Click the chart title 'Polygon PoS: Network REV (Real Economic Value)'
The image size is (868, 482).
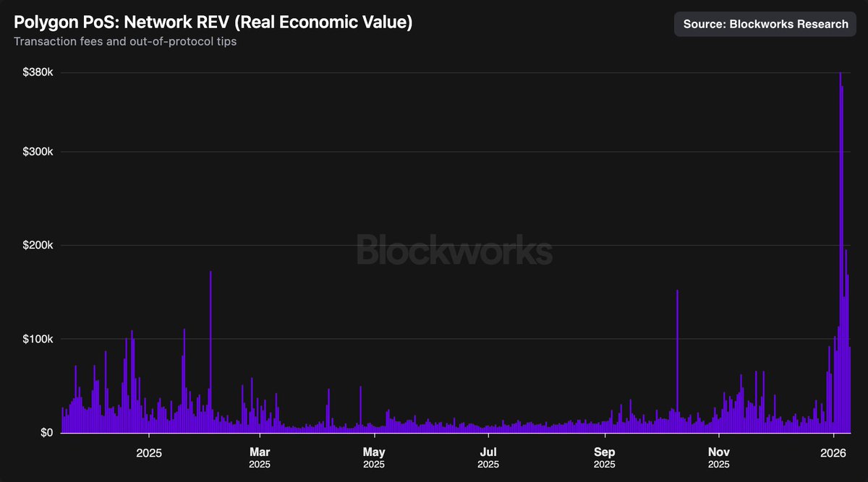coord(213,22)
